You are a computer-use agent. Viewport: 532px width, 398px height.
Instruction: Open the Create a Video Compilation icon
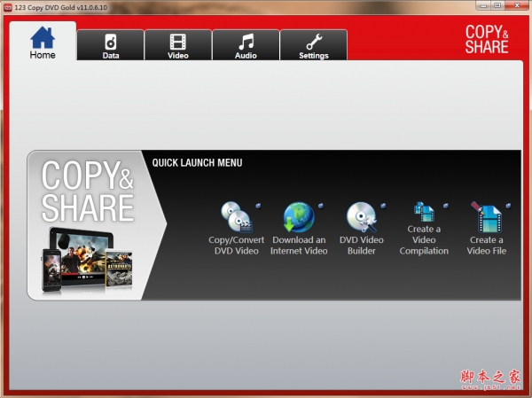pos(424,212)
